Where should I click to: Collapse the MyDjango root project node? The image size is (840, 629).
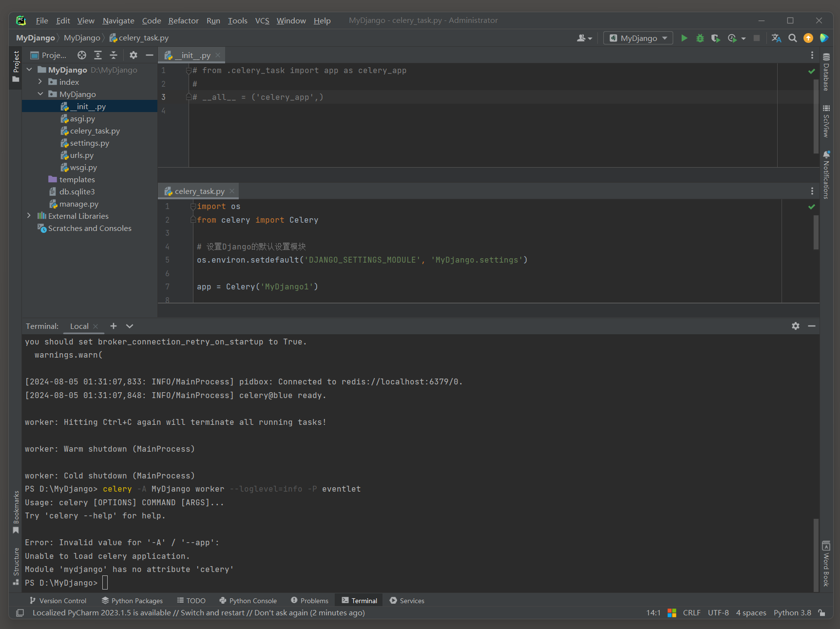(29, 70)
